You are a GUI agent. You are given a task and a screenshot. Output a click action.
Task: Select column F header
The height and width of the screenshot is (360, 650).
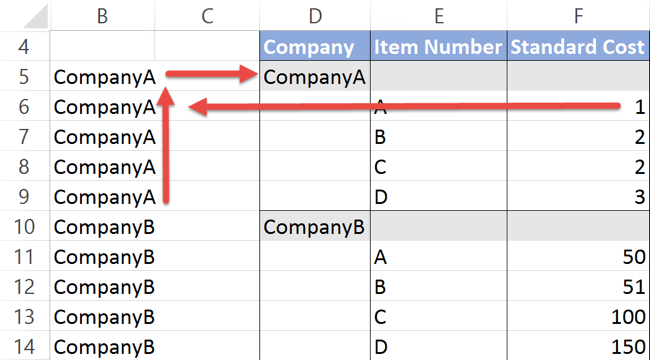click(x=578, y=15)
